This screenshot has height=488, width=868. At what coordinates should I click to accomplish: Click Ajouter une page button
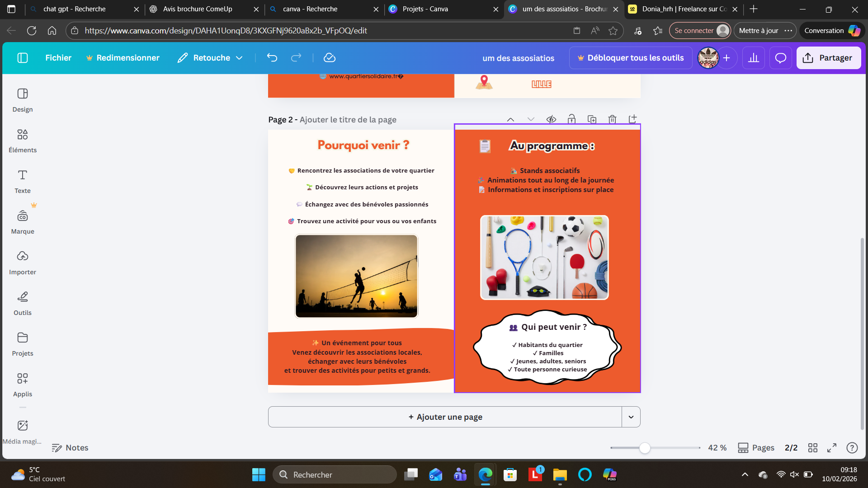445,417
